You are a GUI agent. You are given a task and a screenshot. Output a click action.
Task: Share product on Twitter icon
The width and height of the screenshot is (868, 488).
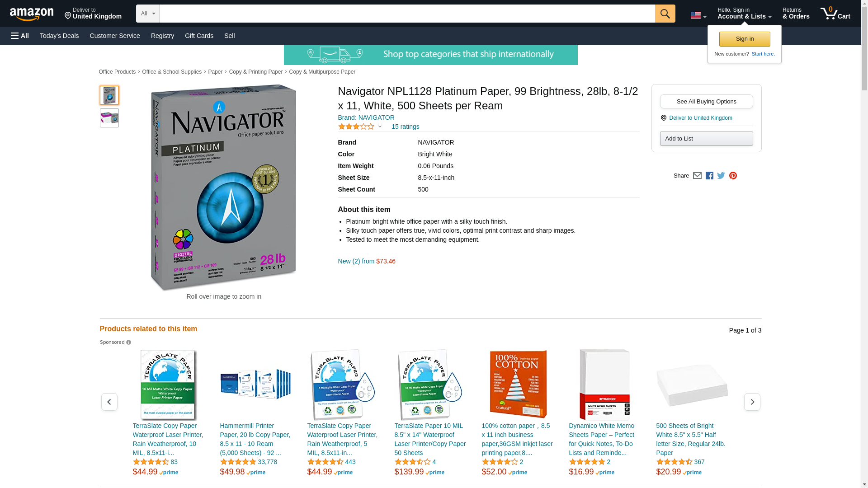pos(721,176)
